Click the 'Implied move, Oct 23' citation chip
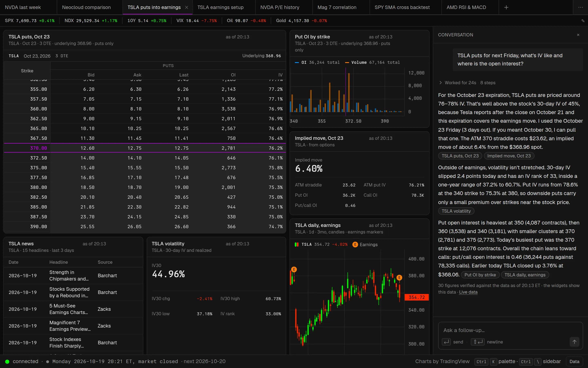The width and height of the screenshot is (588, 368). (509, 156)
